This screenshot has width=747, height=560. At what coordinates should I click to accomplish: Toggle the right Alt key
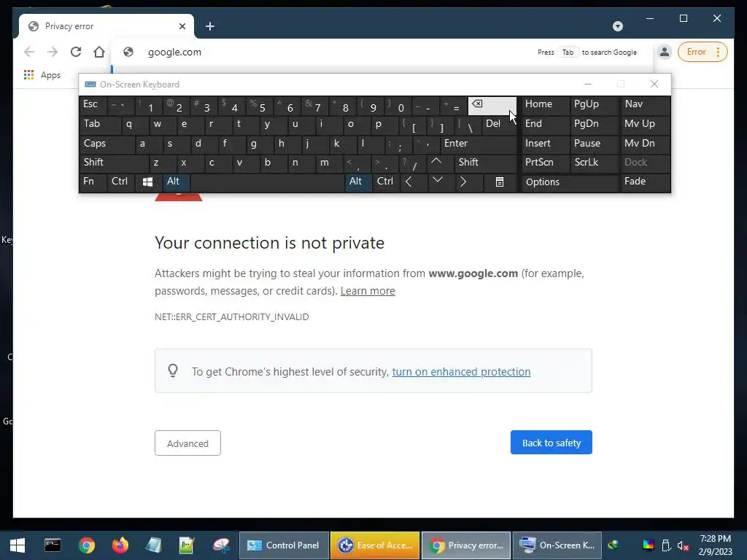point(358,182)
